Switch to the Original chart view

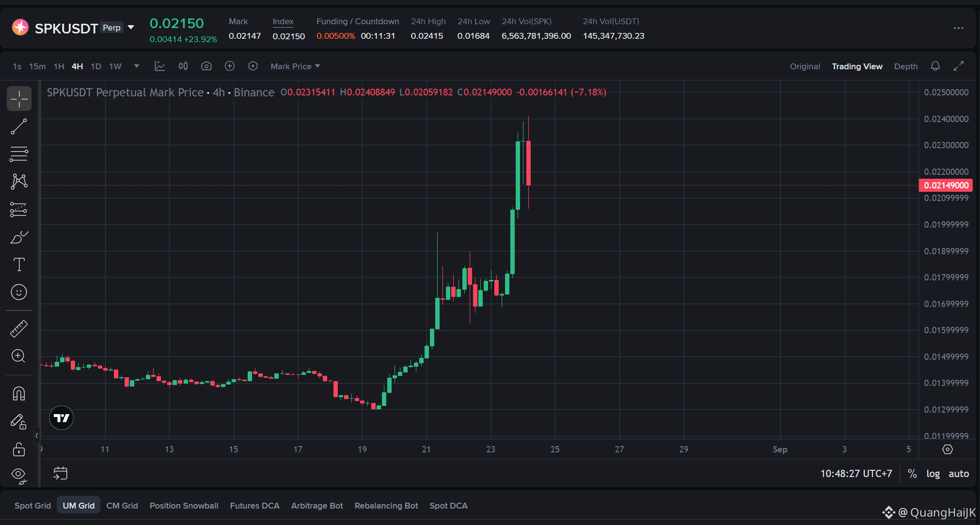point(805,66)
